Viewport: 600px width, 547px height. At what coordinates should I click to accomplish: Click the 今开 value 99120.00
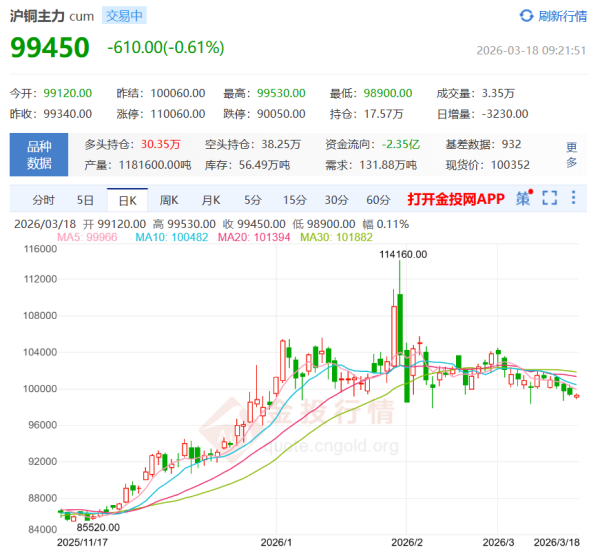pos(68,93)
